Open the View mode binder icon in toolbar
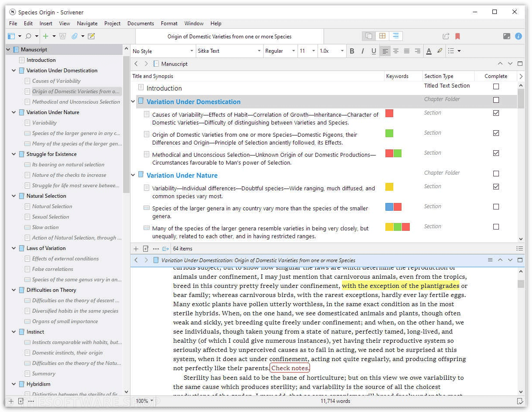The height and width of the screenshot is (412, 532). coord(11,36)
